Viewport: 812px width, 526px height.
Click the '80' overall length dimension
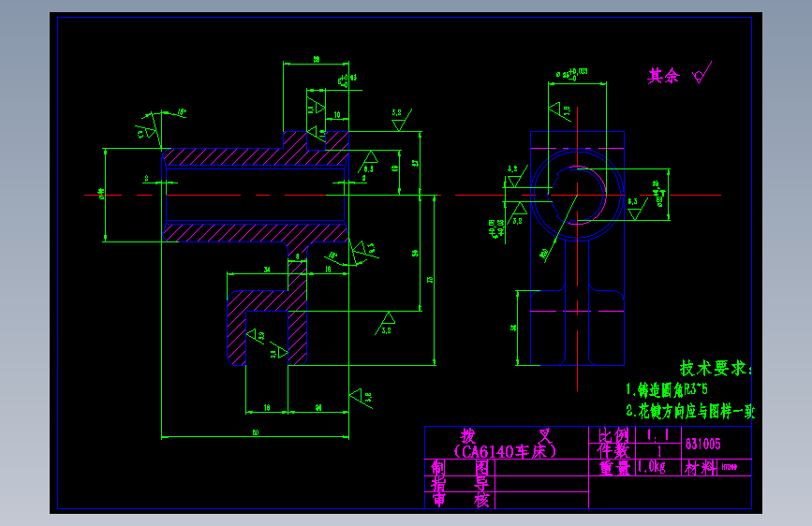click(x=256, y=432)
